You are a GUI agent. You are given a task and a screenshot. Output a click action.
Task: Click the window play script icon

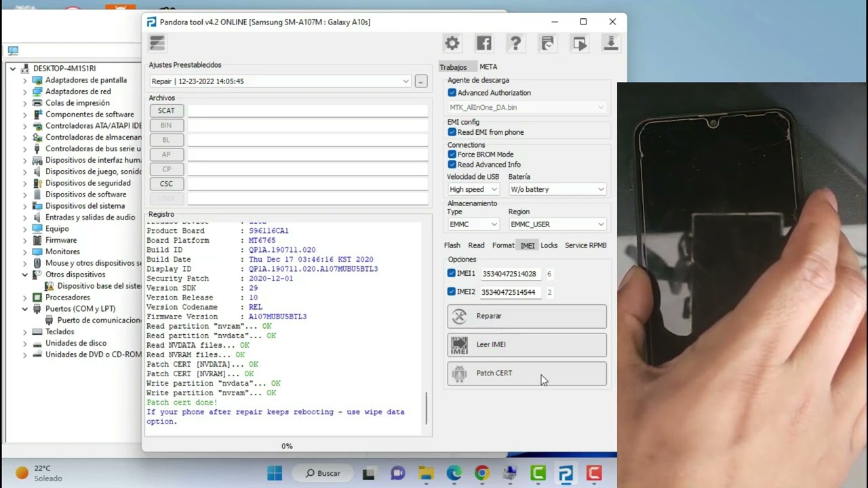point(579,44)
